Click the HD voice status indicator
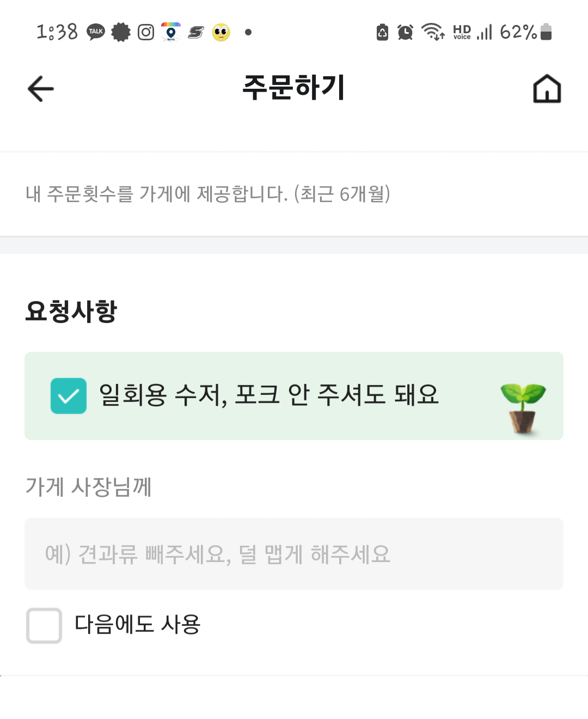This screenshot has width=588, height=719. 462,32
